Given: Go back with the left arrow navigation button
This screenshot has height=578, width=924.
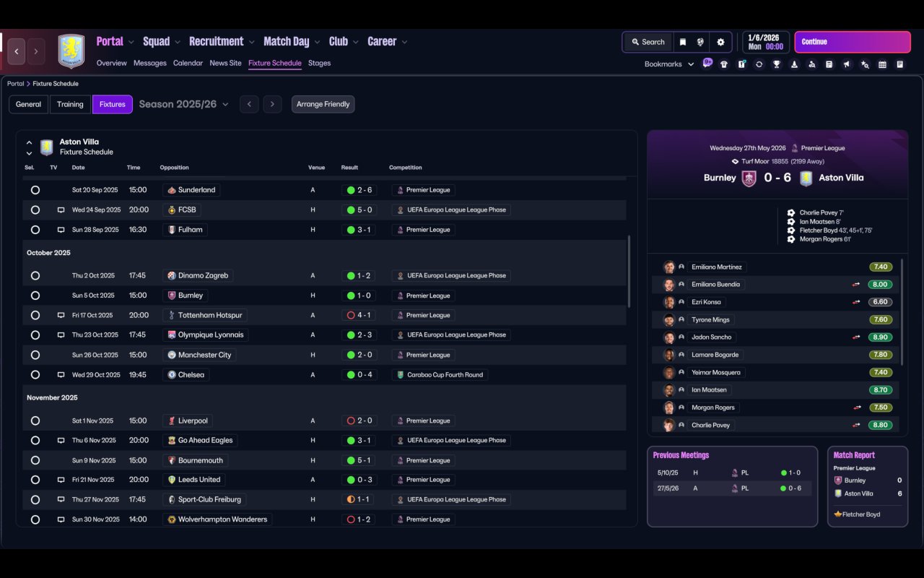Looking at the screenshot, I should [x=17, y=51].
